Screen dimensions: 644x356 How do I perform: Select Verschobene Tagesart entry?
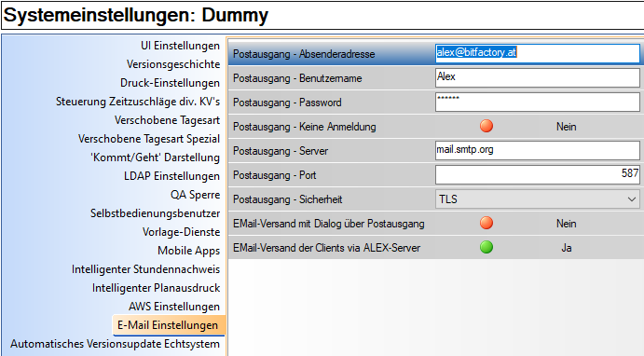click(x=167, y=120)
